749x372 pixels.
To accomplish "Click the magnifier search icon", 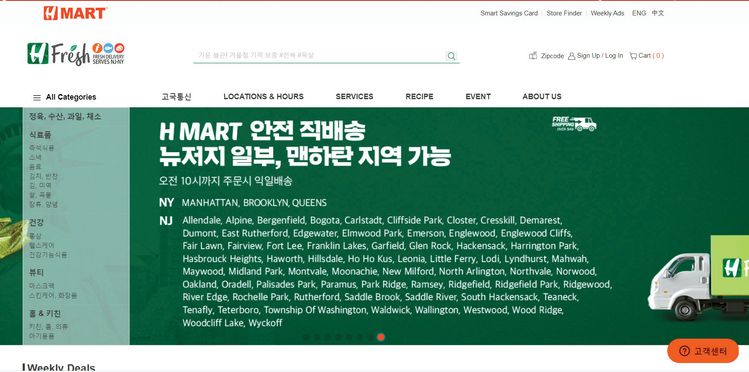I will 451,56.
